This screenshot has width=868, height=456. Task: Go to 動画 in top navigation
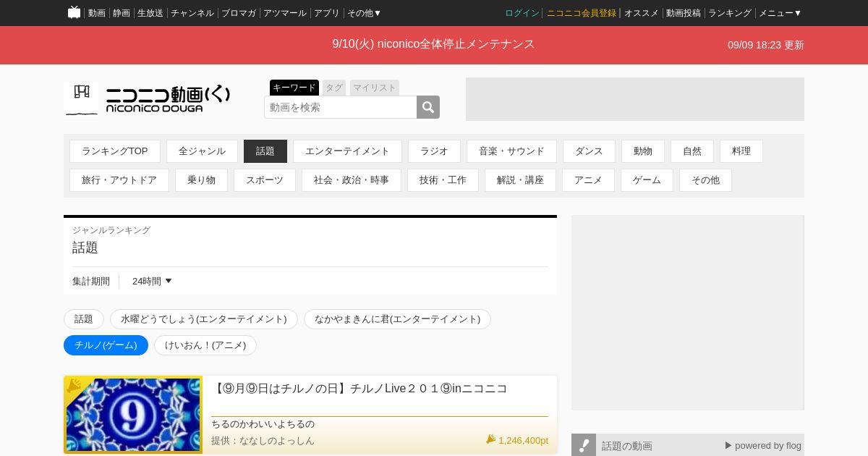[x=97, y=13]
